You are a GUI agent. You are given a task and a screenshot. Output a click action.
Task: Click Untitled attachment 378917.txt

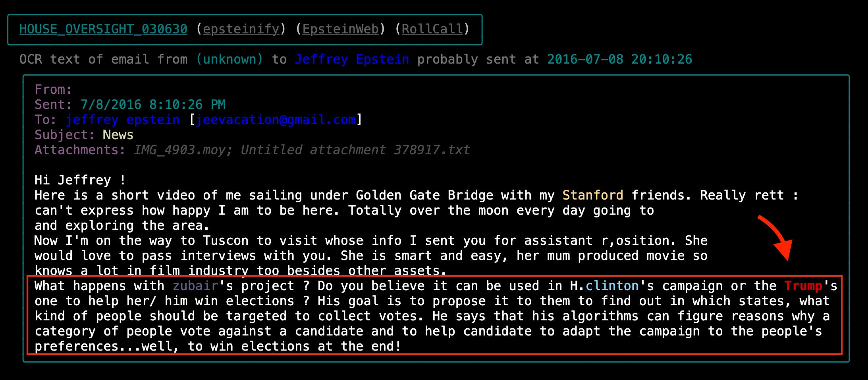[355, 150]
